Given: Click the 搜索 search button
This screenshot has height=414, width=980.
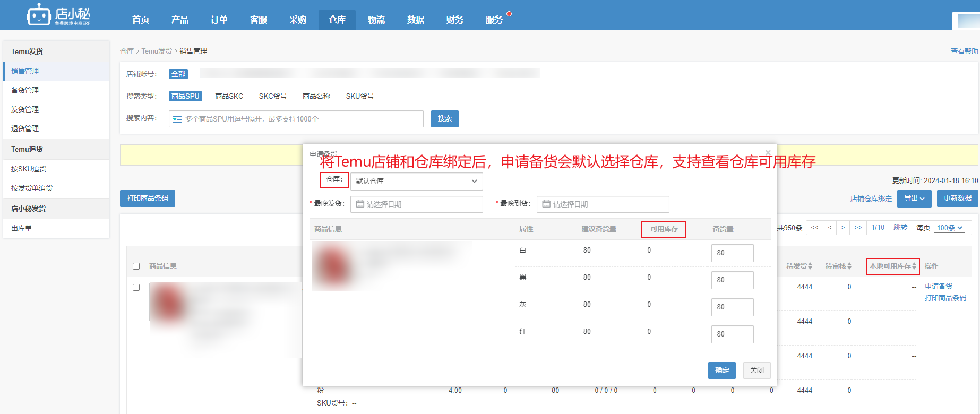Looking at the screenshot, I should coord(445,119).
